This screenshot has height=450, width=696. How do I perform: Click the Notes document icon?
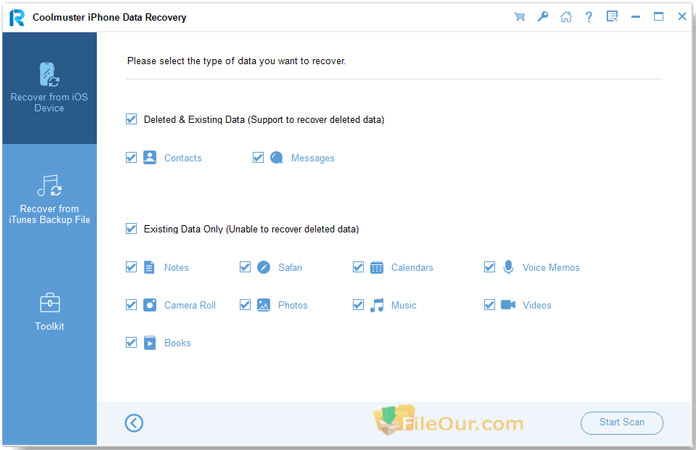click(x=150, y=267)
